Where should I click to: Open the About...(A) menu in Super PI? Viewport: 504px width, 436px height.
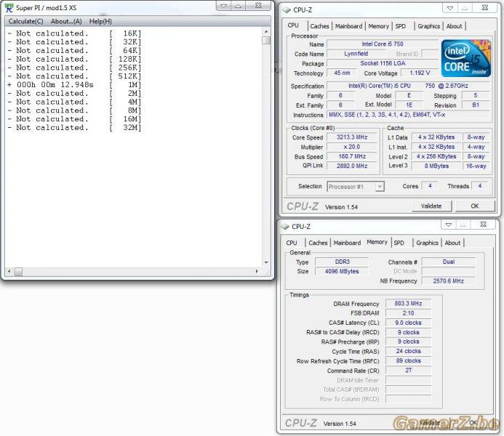point(66,22)
